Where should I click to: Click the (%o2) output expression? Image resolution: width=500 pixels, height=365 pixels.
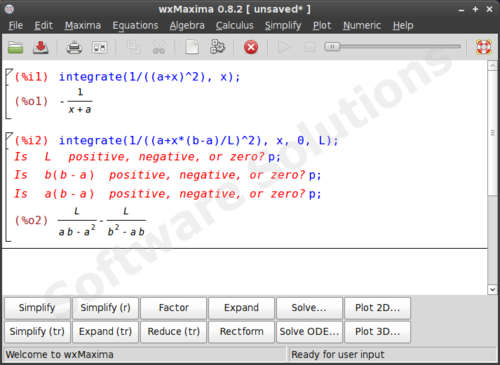102,221
